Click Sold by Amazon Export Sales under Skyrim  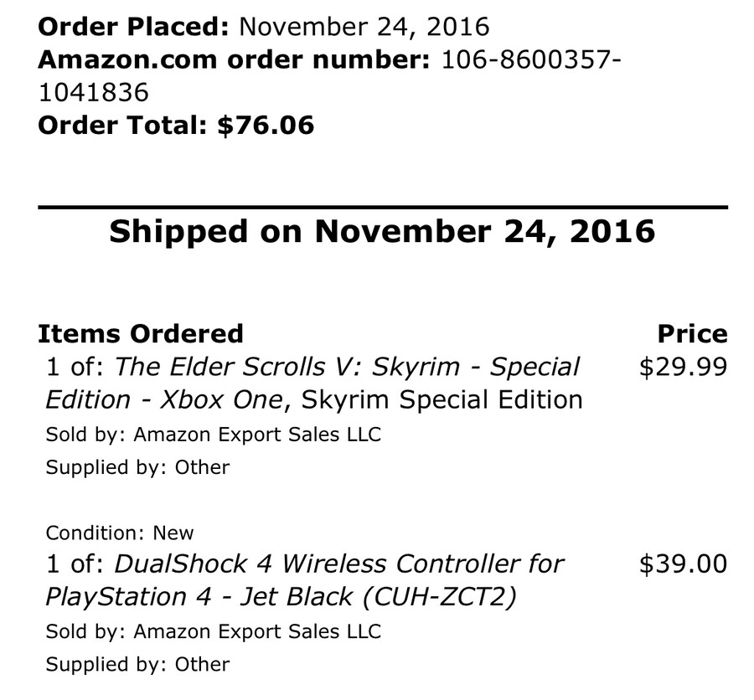coord(213,434)
